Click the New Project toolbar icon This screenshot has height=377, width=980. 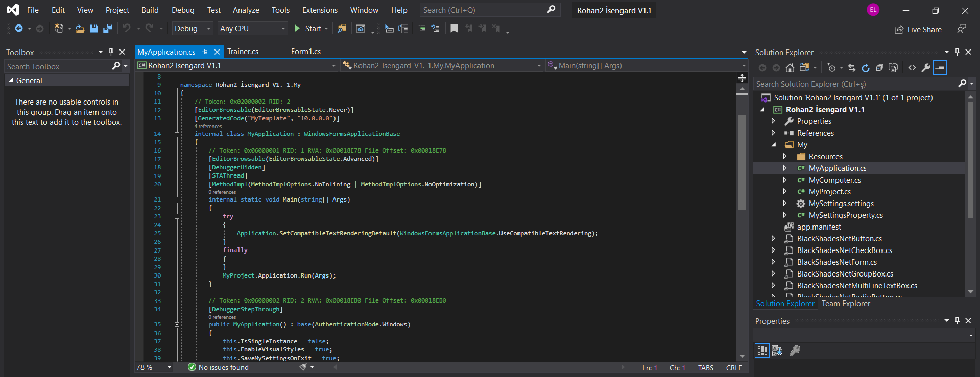pyautogui.click(x=59, y=29)
